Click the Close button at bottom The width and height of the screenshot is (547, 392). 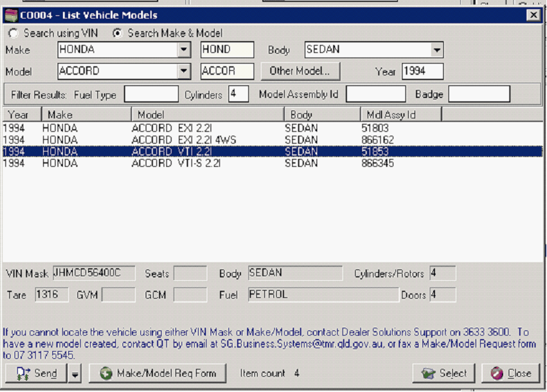pos(511,373)
